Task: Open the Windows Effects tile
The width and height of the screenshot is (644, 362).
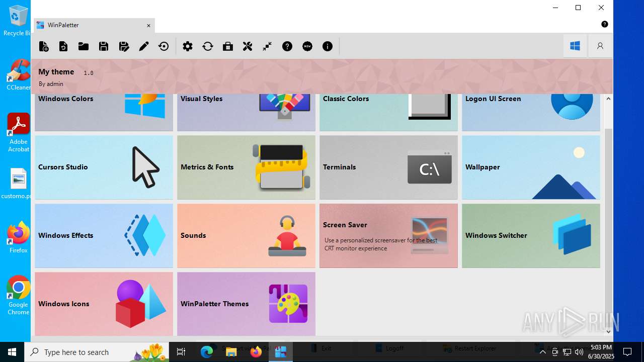Action: pos(104,236)
